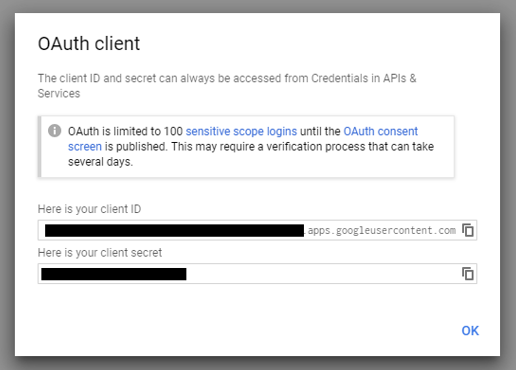Copy the client ID to clipboard
The image size is (516, 370).
(468, 230)
